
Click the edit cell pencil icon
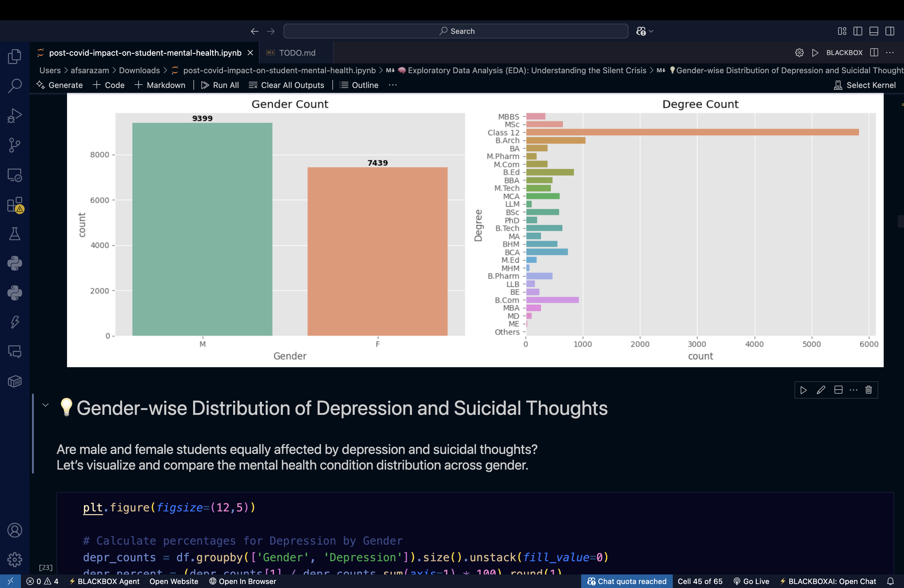[x=820, y=390]
